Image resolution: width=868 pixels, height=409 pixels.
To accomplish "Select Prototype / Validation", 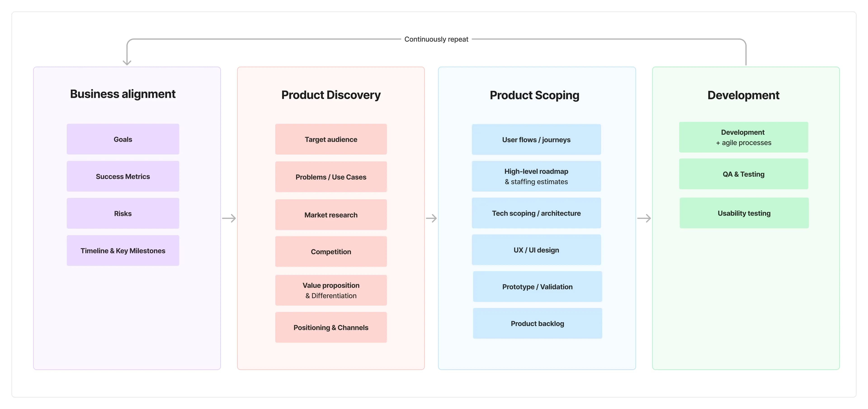I will [537, 287].
